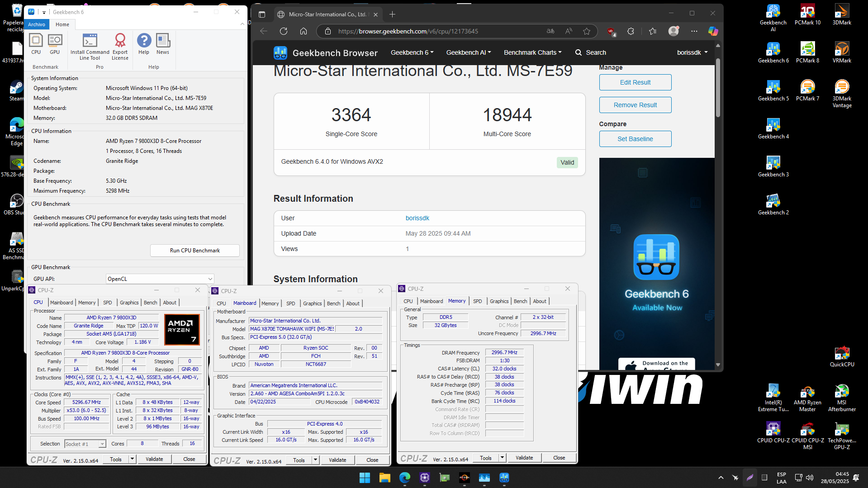Screen dimensions: 868x488
Task: Add this page to favorites with star icon
Action: point(587,31)
